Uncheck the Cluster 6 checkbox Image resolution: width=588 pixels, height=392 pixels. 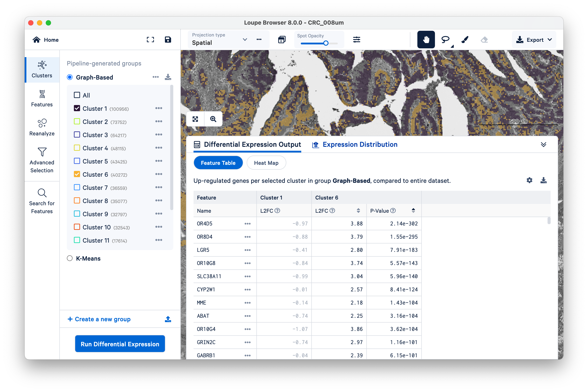point(77,174)
